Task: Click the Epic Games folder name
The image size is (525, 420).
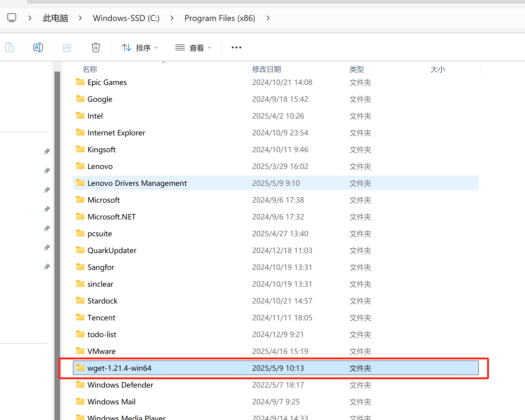Action: [x=107, y=83]
